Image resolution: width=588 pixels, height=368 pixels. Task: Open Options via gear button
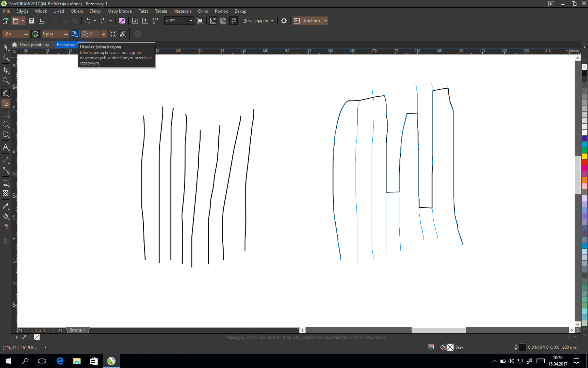(x=284, y=21)
